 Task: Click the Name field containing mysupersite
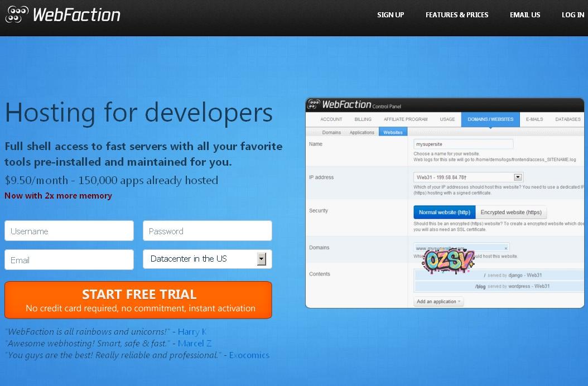click(x=464, y=144)
